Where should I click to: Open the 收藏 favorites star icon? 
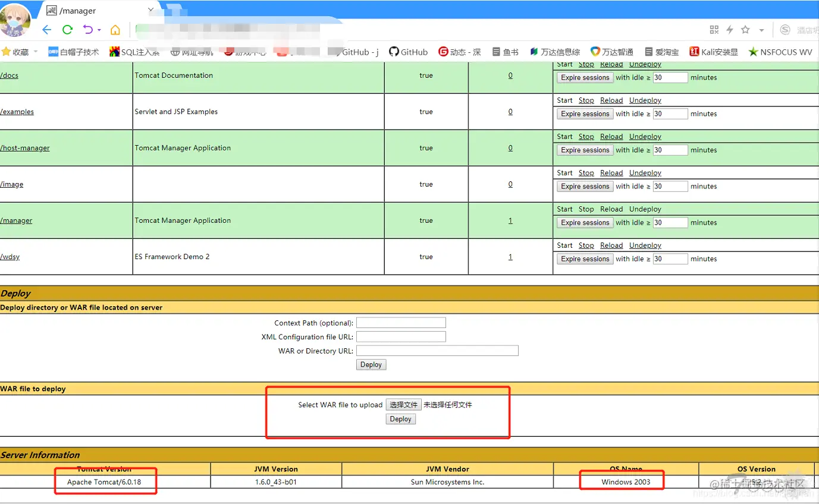click(7, 52)
